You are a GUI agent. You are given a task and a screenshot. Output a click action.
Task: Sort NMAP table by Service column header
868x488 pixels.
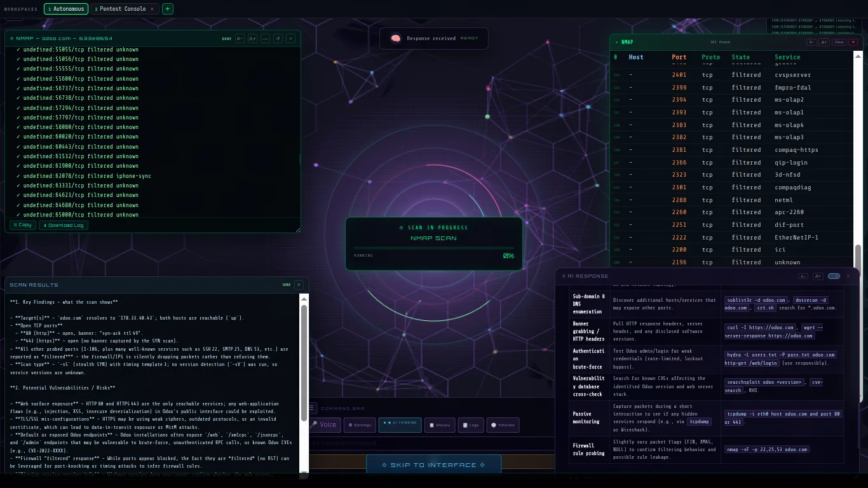[787, 57]
